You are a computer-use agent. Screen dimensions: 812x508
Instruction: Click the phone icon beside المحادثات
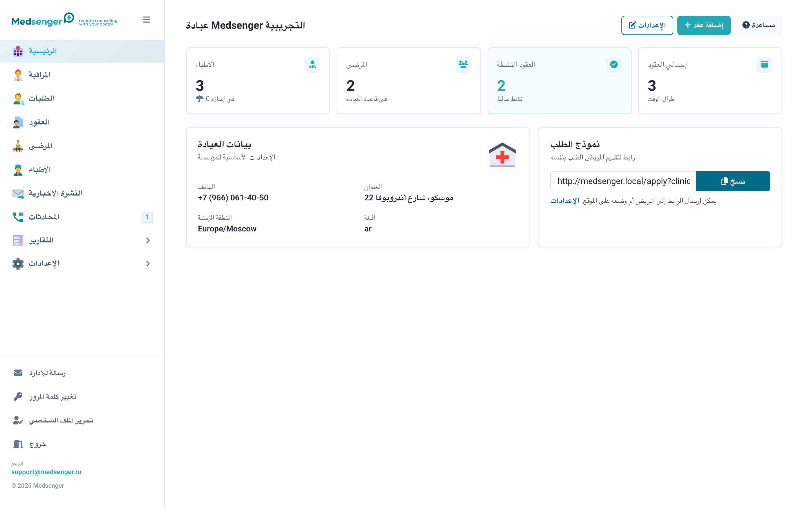pyautogui.click(x=18, y=217)
